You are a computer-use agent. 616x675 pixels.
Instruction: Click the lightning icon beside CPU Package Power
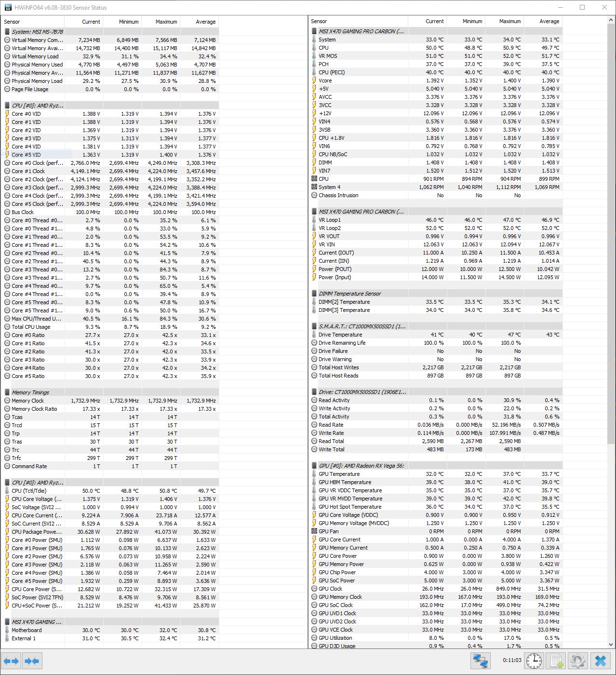[x=7, y=532]
